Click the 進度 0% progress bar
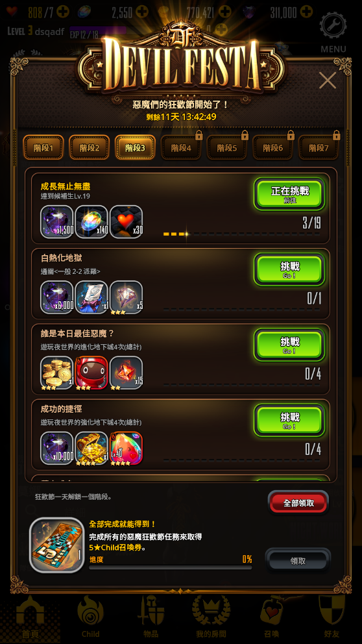This screenshot has width=362, height=644. click(x=171, y=567)
